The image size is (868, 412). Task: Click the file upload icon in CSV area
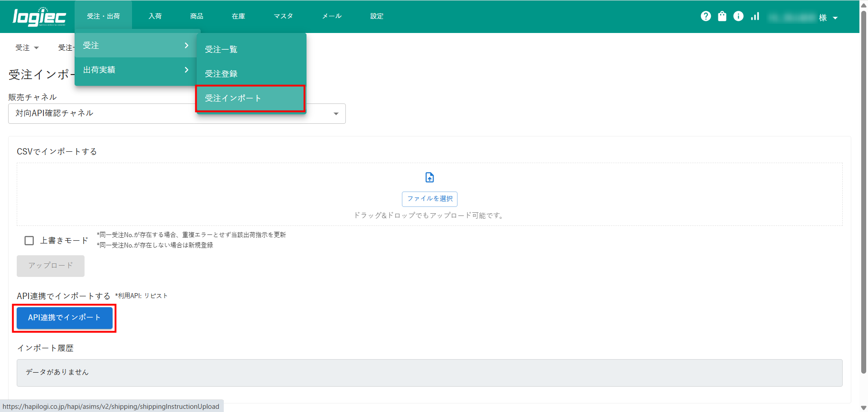pyautogui.click(x=429, y=178)
